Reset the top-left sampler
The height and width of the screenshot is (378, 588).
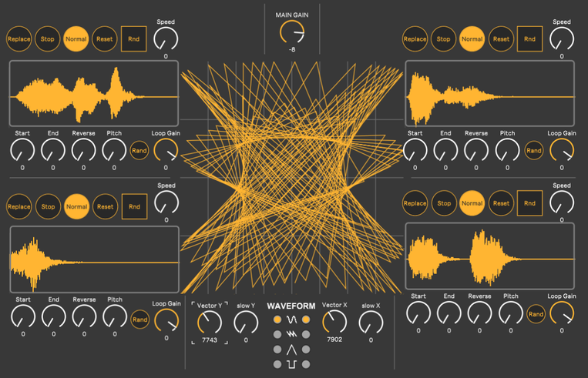105,39
